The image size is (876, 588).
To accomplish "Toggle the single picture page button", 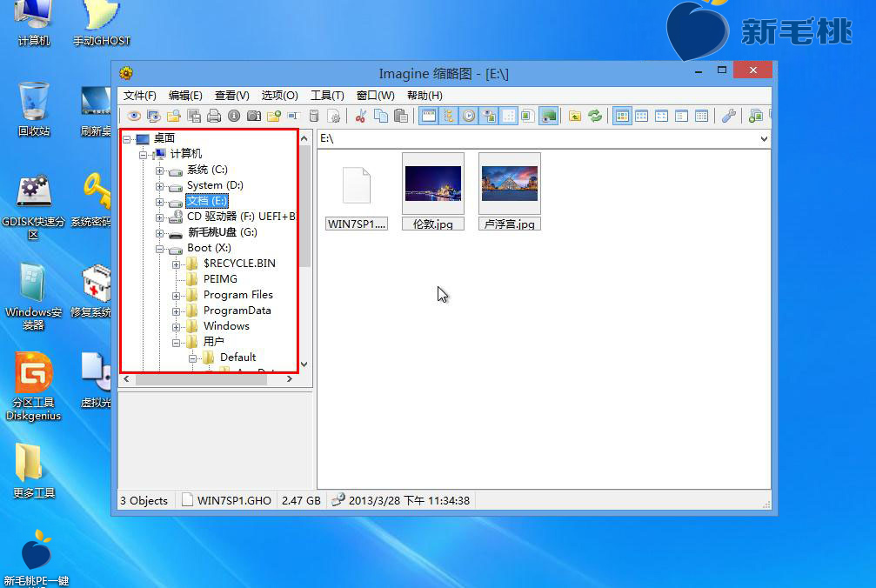I will point(527,117).
